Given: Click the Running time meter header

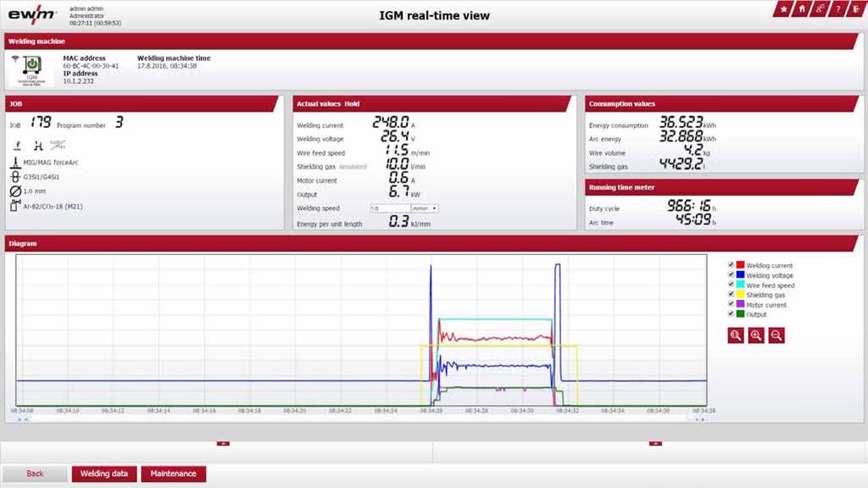Looking at the screenshot, I should pyautogui.click(x=722, y=187).
